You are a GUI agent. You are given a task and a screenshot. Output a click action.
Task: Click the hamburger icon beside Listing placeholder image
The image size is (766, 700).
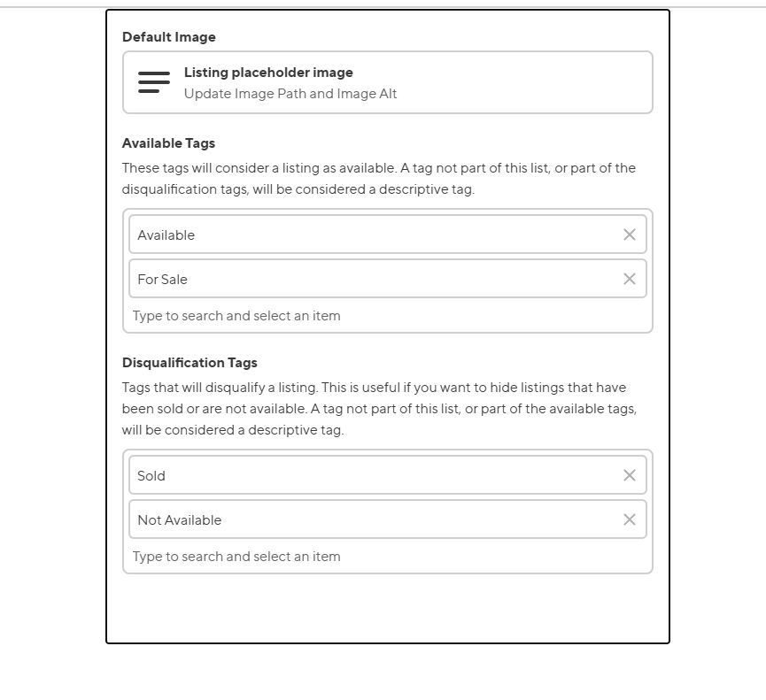pyautogui.click(x=154, y=82)
